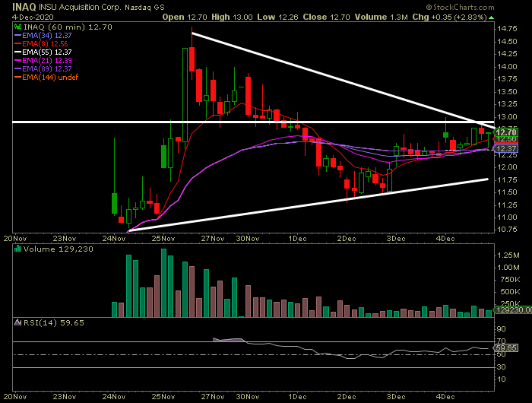
Task: Click the RSI 30 level axis label
Action: [x=502, y=367]
